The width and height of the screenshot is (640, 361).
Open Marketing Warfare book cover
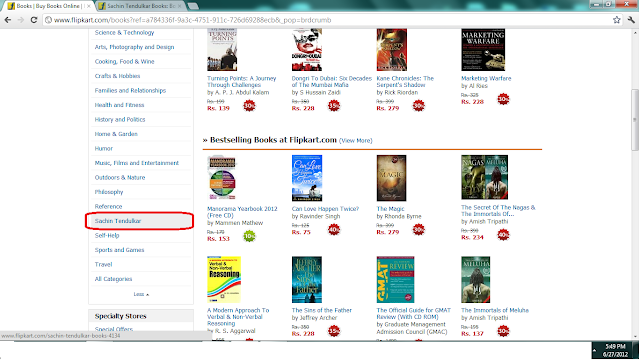(483, 49)
